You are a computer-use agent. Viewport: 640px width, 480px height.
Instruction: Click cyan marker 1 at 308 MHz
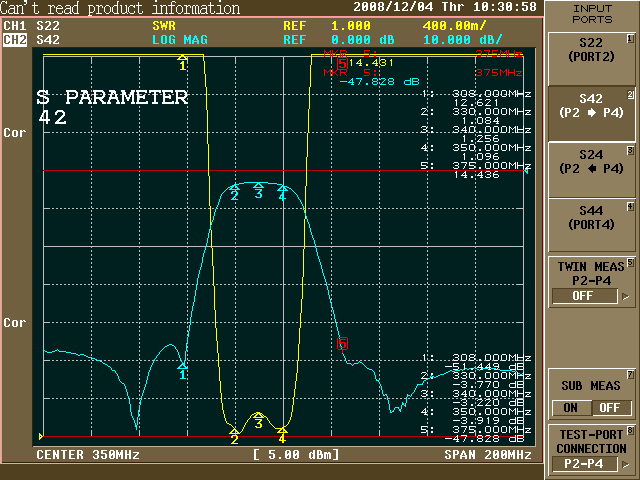[x=183, y=369]
